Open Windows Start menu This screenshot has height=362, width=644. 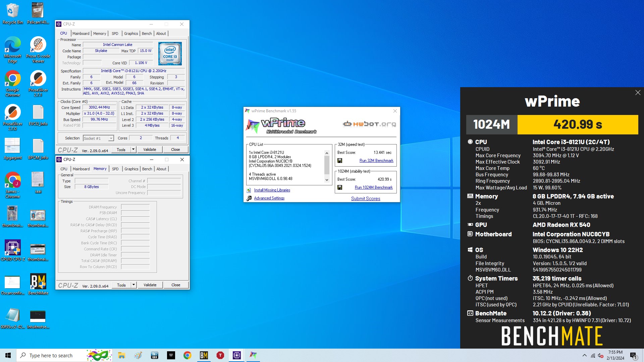click(x=8, y=355)
